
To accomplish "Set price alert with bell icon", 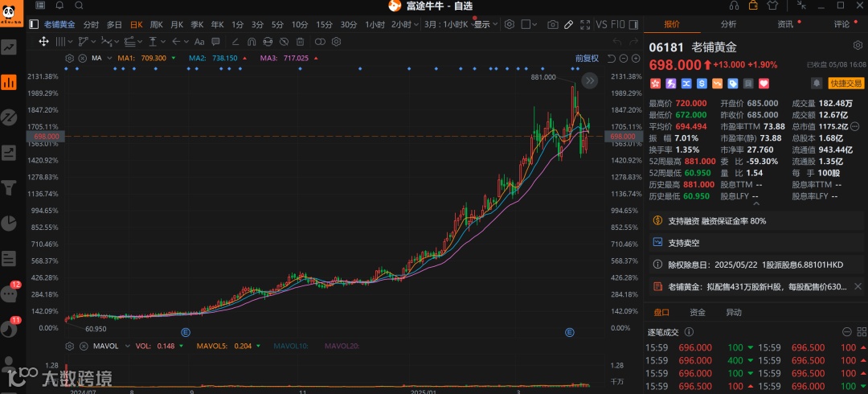I will coord(817,83).
